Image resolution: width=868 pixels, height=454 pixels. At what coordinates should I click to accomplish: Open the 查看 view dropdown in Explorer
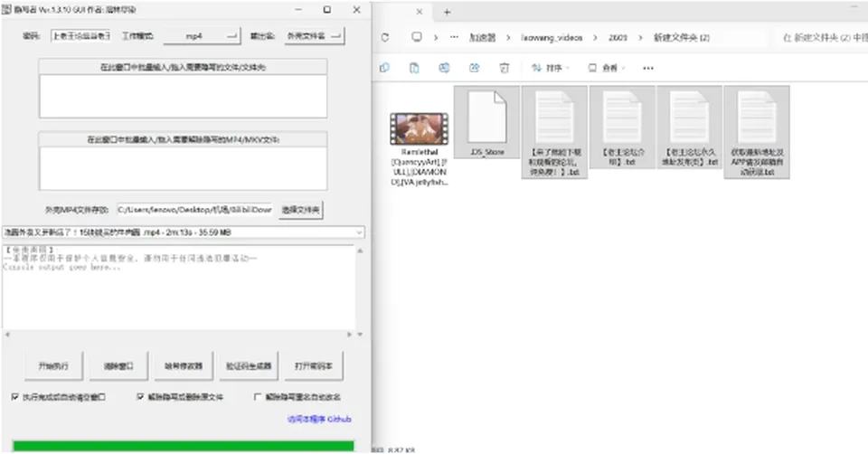click(607, 68)
